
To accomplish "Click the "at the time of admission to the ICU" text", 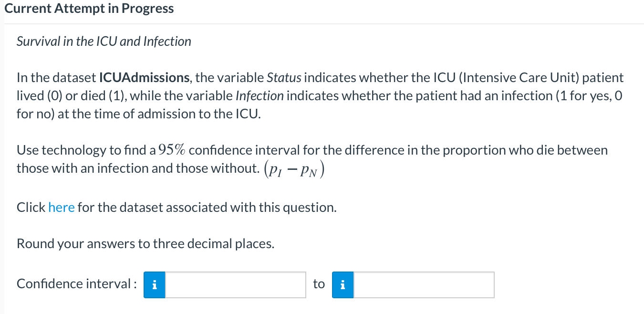I will point(159,114).
